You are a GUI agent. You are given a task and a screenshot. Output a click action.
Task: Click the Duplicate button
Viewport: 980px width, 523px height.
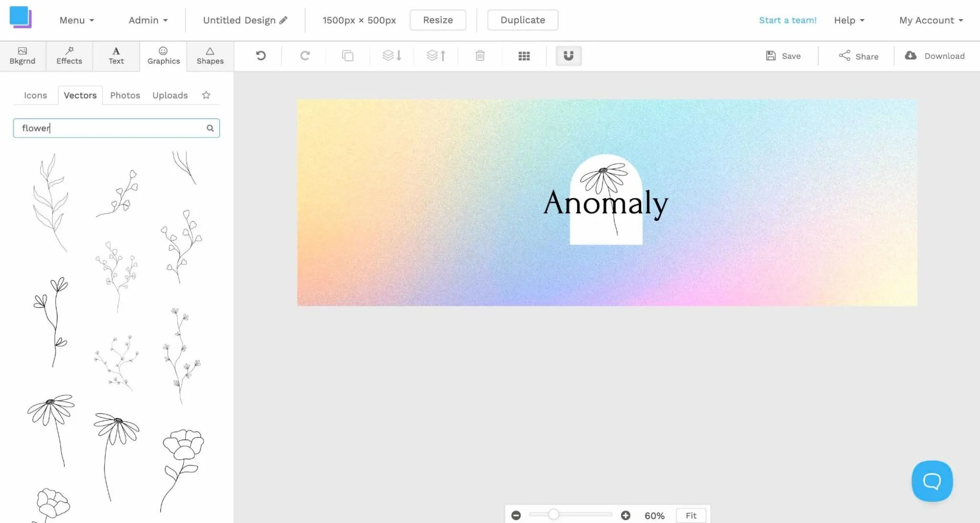(523, 20)
